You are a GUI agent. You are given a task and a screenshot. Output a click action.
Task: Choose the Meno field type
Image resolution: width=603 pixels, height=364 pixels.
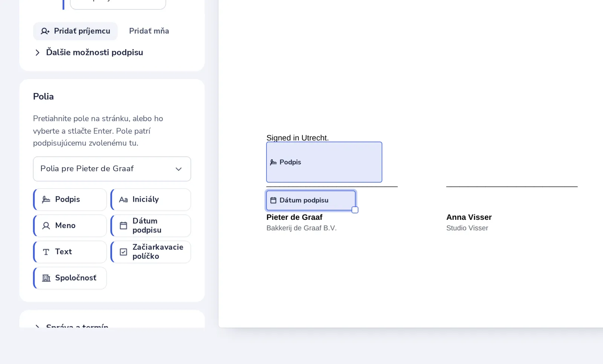pos(70,225)
